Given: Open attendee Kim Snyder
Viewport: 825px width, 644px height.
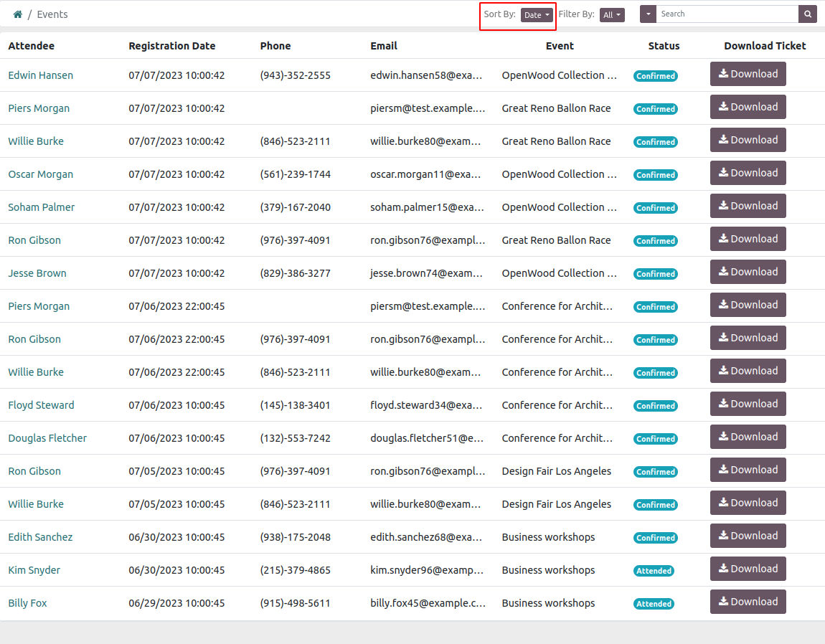Looking at the screenshot, I should click(34, 570).
